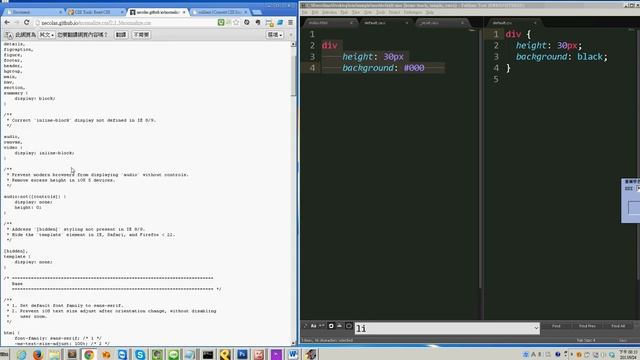Click Chrome page scrollbar up arrow
This screenshot has width=640, height=360.
(x=293, y=44)
